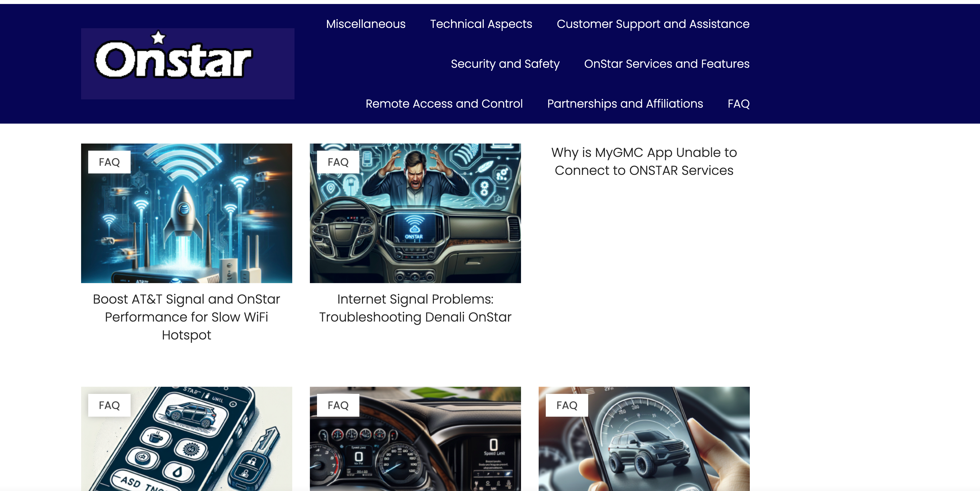The width and height of the screenshot is (980, 491).
Task: Open the rocket WiFi signal article thumbnail
Action: (x=186, y=213)
